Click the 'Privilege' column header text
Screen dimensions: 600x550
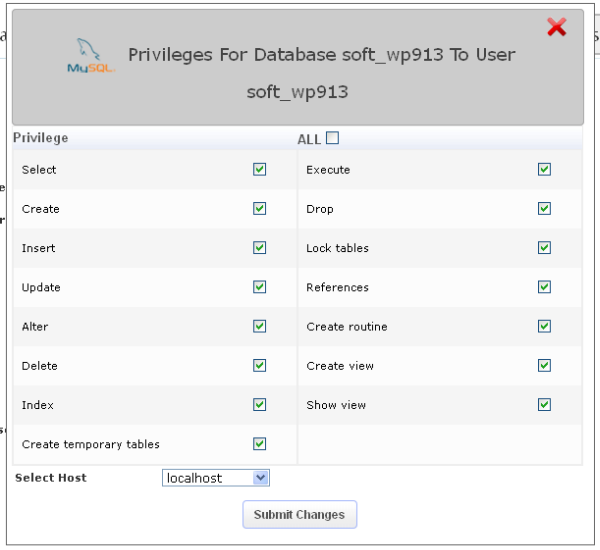[x=41, y=138]
